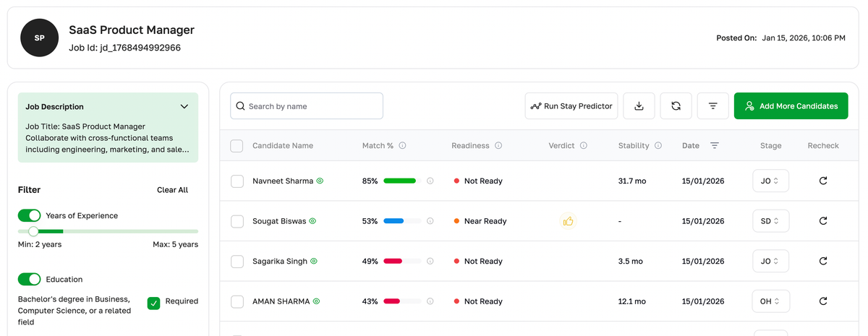Click the refresh list icon button
The height and width of the screenshot is (336, 868).
[x=676, y=106]
